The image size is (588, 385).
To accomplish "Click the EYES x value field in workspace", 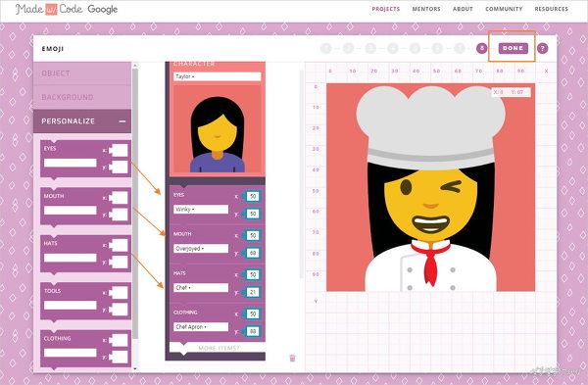I will click(253, 196).
